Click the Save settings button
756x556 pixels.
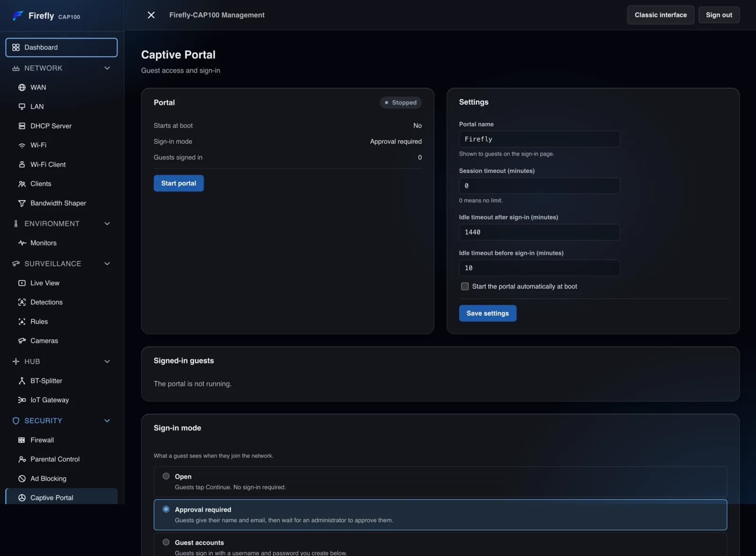click(488, 313)
